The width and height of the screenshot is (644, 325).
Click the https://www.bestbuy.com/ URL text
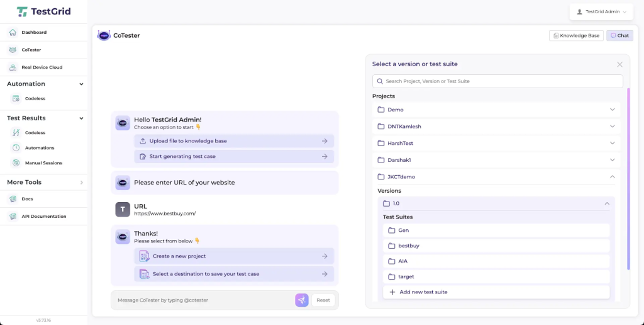[165, 214]
